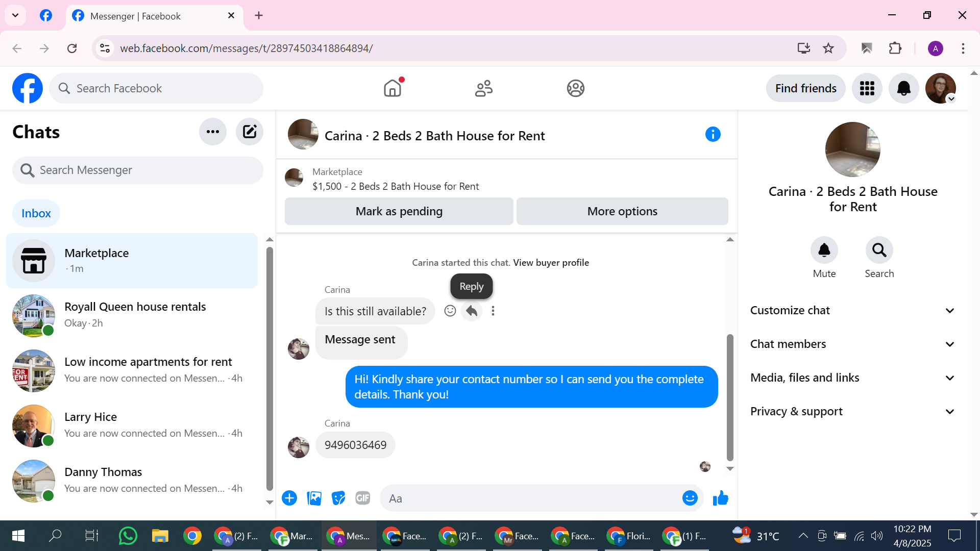Viewport: 980px width, 551px height.
Task: Click Mark as pending button
Action: (399, 211)
